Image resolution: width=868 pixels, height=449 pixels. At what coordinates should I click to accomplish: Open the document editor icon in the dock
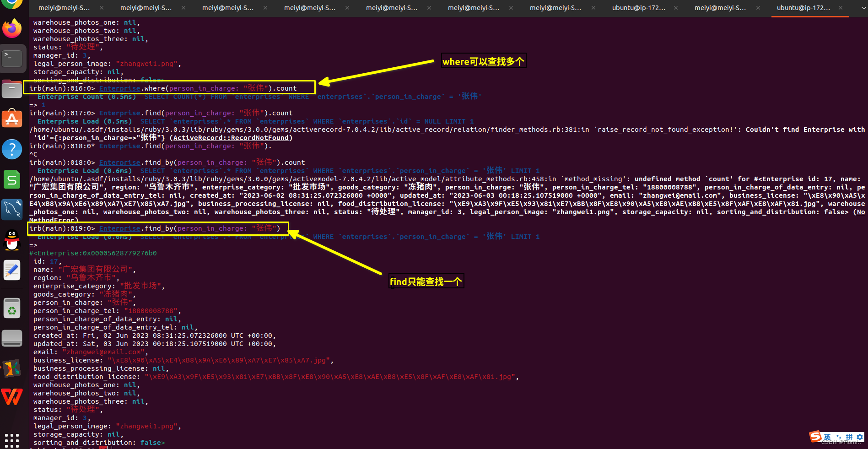[x=12, y=270]
